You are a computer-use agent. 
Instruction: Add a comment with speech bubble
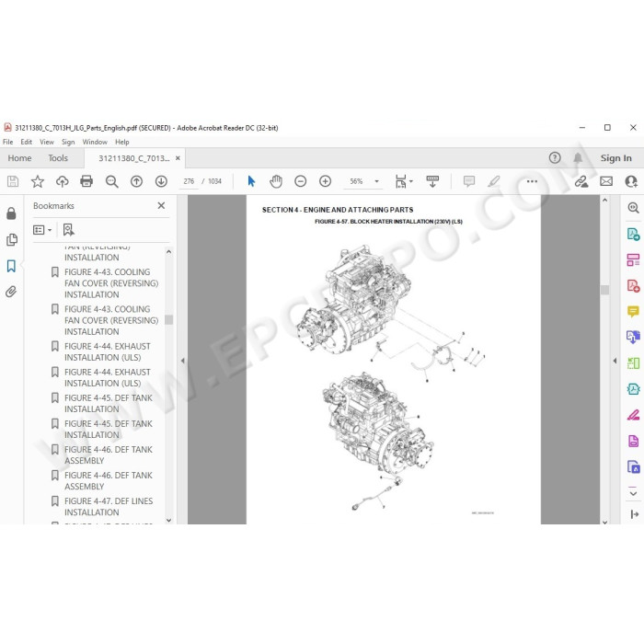pos(469,181)
